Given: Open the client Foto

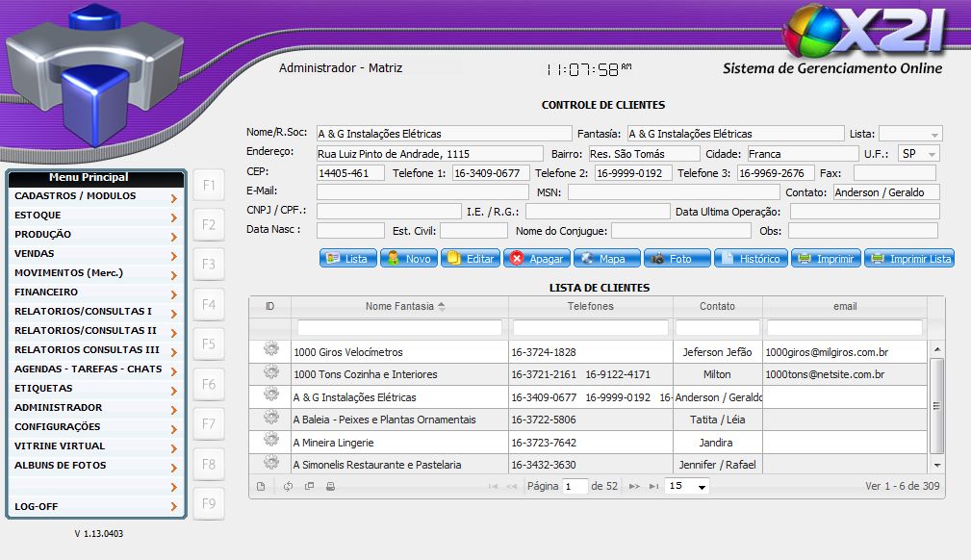Looking at the screenshot, I should click(677, 259).
